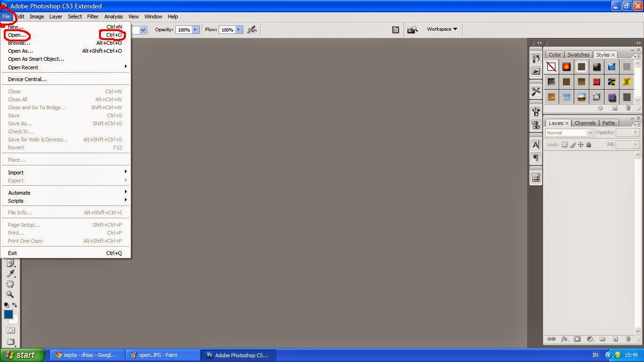Clear style button in Styles panel
This screenshot has width=644, height=362.
(601, 108)
